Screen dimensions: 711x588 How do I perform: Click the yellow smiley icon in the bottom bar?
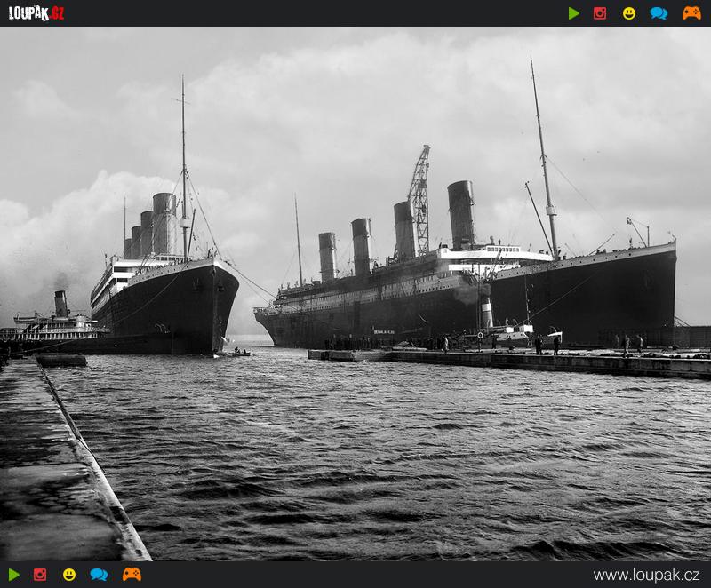click(69, 575)
